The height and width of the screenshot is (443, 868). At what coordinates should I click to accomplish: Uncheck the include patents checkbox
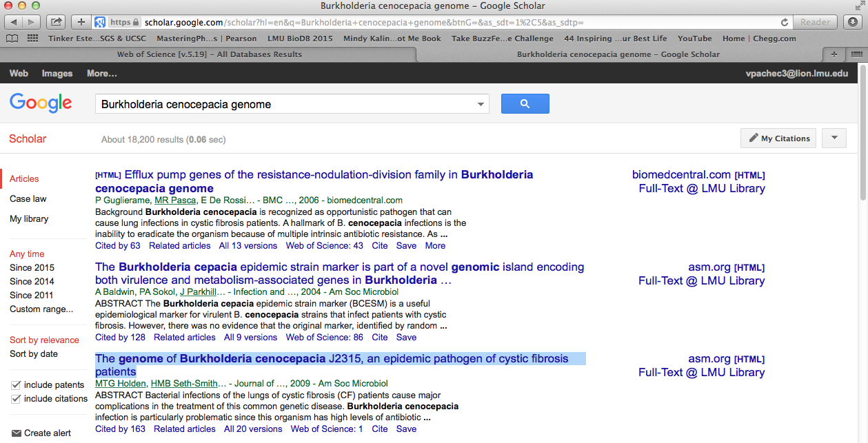(x=16, y=384)
